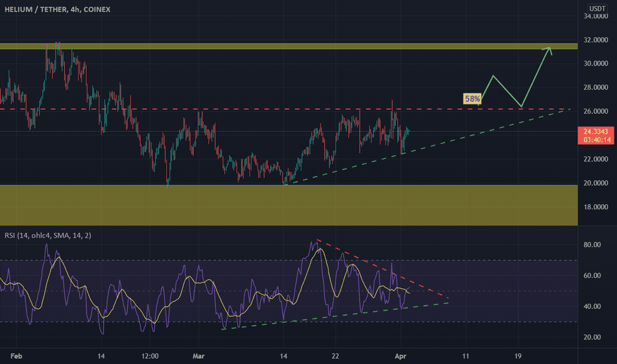Image resolution: width=617 pixels, height=364 pixels.
Task: Click the 03:40:14 countdown timer
Action: click(x=596, y=140)
